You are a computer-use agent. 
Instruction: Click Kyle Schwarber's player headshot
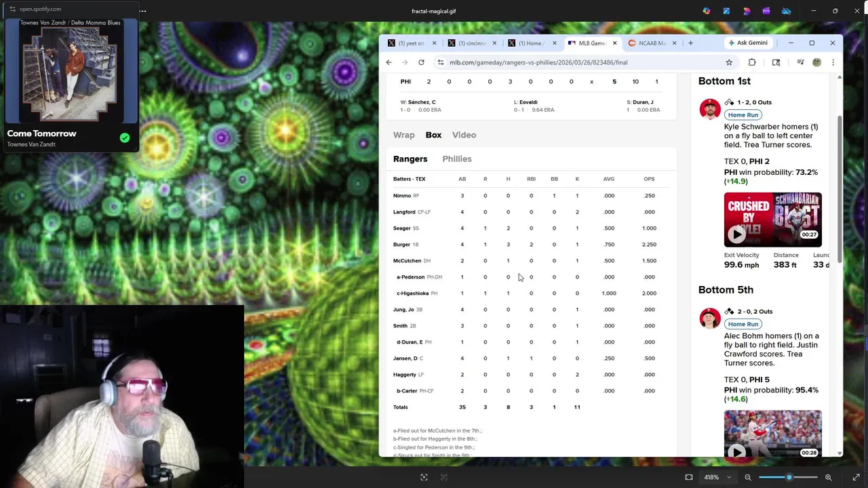click(x=710, y=109)
